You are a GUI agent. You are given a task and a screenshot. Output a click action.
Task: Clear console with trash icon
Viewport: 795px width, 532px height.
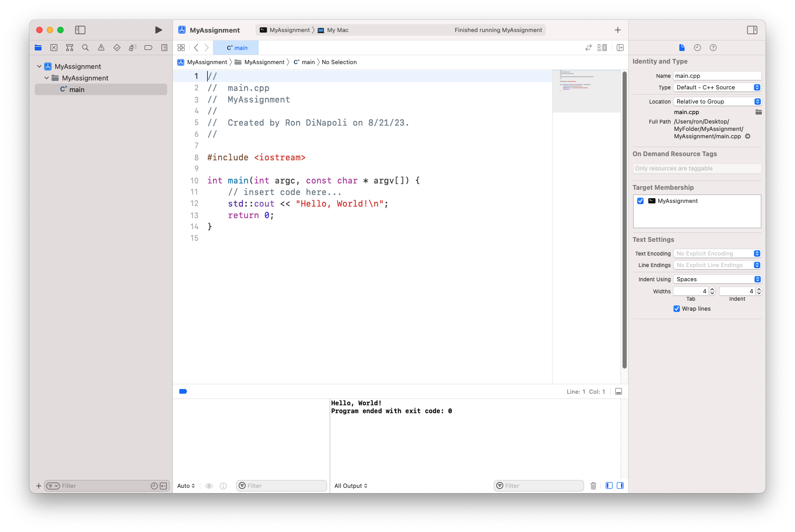(x=593, y=486)
